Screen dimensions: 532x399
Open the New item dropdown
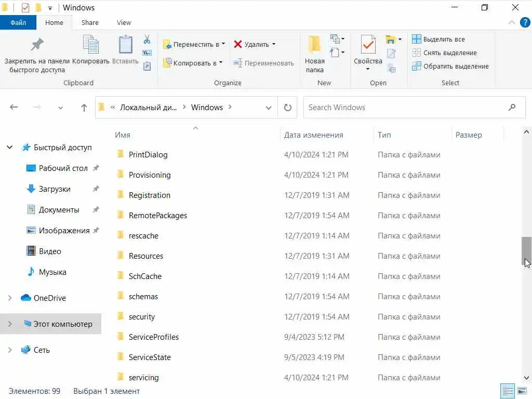[x=338, y=39]
